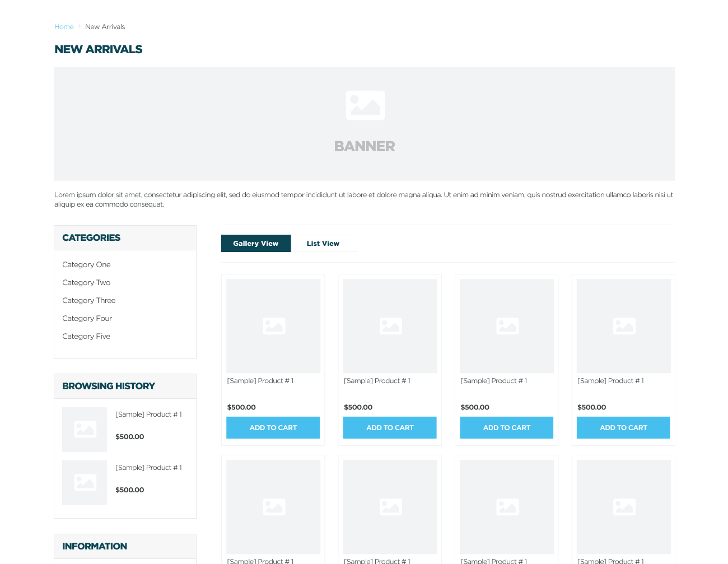
Task: Click second browsing history product thumbnail
Action: coord(85,483)
